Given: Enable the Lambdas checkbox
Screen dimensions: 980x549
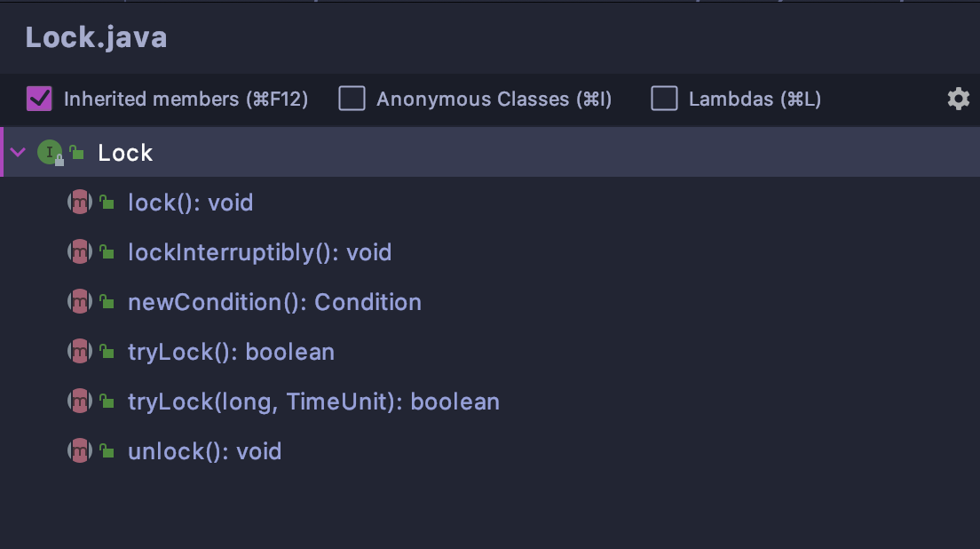Looking at the screenshot, I should pos(664,99).
